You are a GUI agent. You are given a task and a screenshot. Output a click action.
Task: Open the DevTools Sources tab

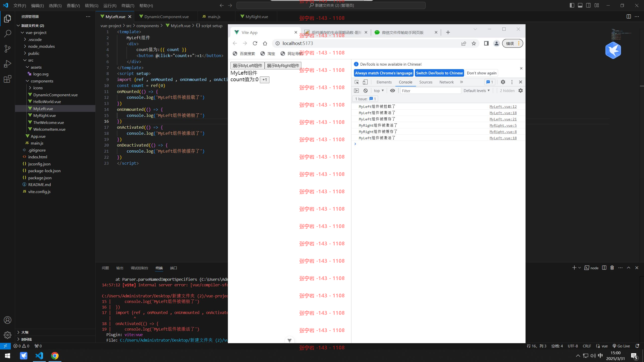click(x=426, y=82)
